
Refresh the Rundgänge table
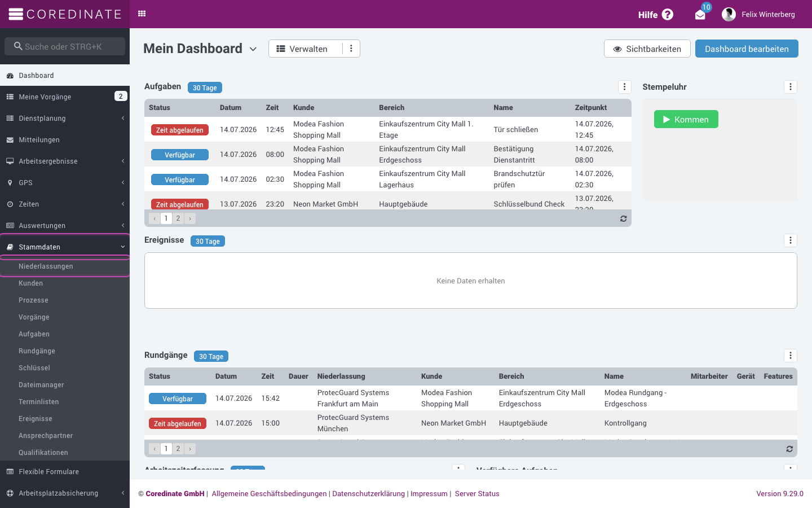[789, 449]
